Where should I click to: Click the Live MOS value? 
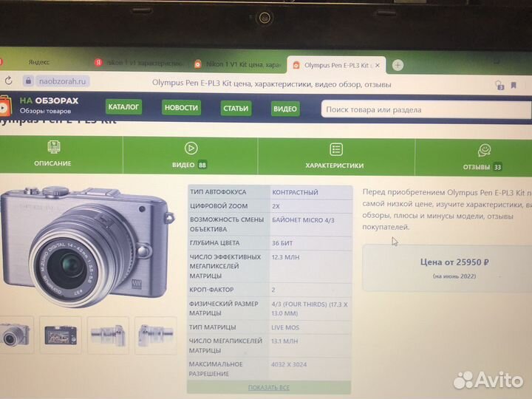point(285,327)
